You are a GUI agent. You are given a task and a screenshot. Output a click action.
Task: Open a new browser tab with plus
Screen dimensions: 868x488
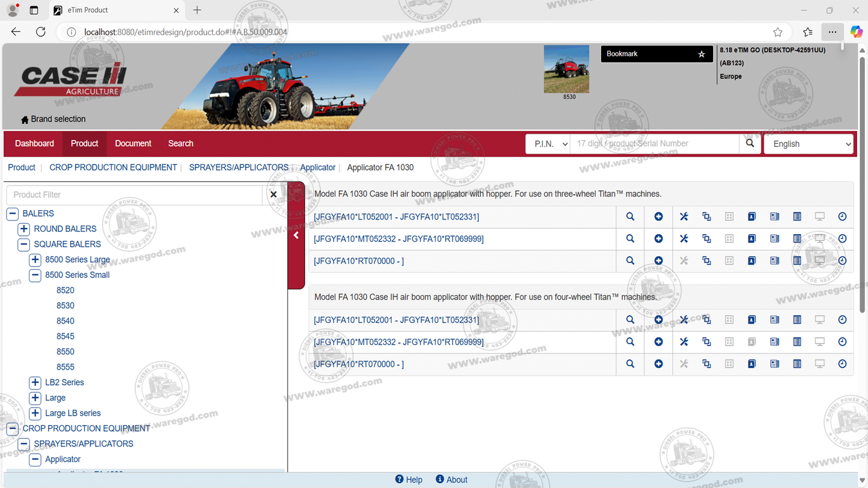pos(197,10)
